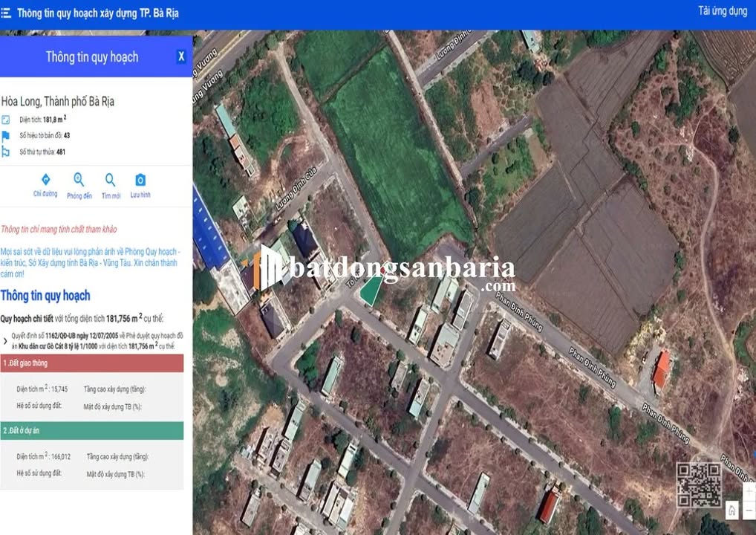Zoom in with the map plus button
The image size is (756, 535).
749,492
